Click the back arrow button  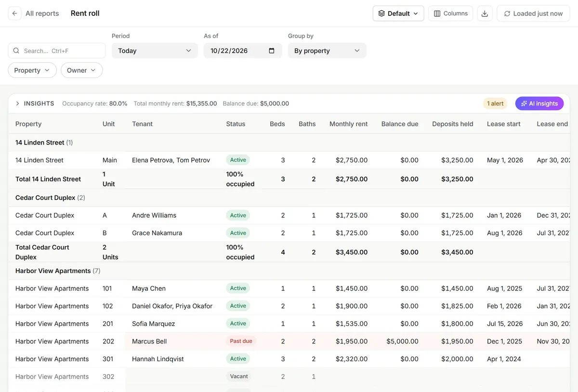[15, 13]
